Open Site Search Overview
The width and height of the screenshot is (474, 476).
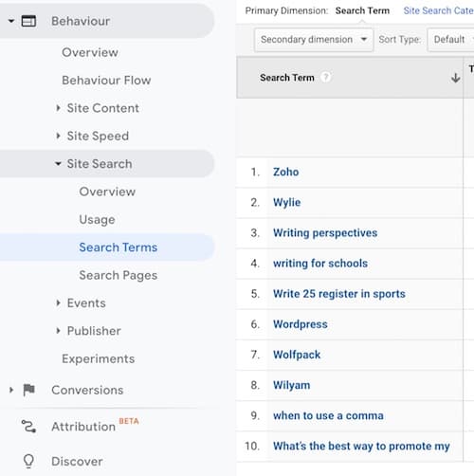pyautogui.click(x=107, y=192)
